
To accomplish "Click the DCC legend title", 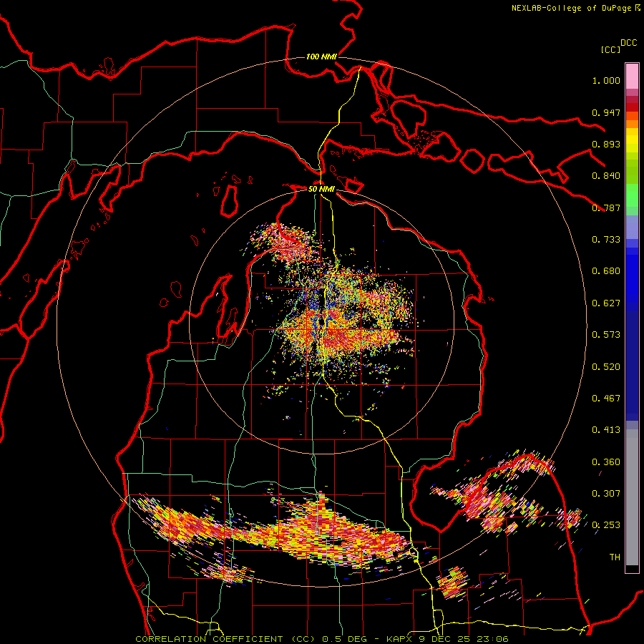I will 628,43.
